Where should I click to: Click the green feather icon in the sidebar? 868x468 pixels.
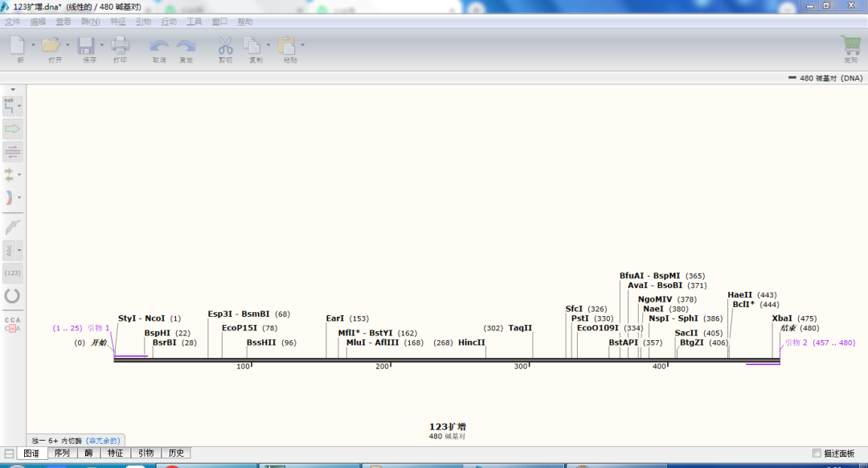click(12, 227)
